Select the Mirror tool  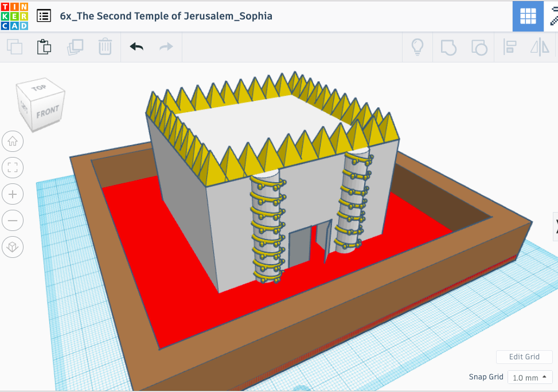[x=539, y=47]
